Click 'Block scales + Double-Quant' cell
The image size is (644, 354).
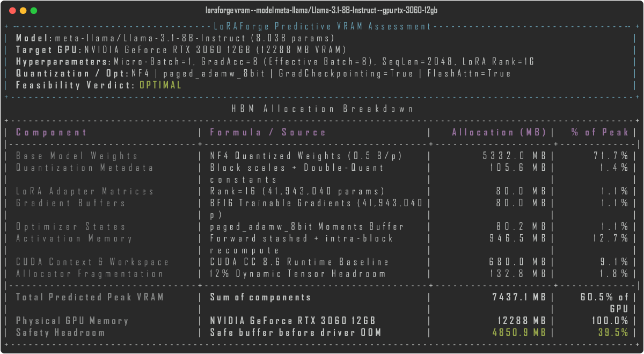pos(297,168)
